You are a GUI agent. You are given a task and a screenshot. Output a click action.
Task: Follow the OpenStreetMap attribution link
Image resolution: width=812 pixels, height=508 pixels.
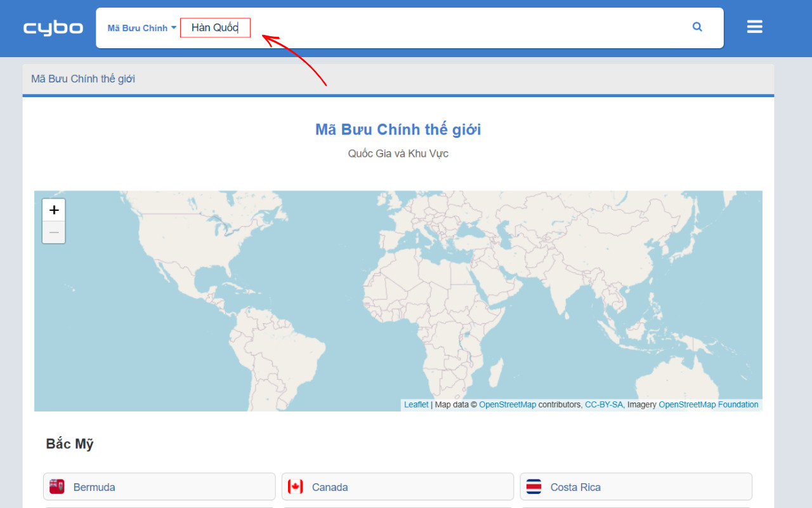pos(507,404)
